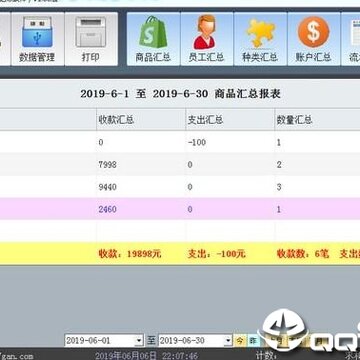
Task: Click the 收款数：6笔 count text
Action: click(x=303, y=254)
